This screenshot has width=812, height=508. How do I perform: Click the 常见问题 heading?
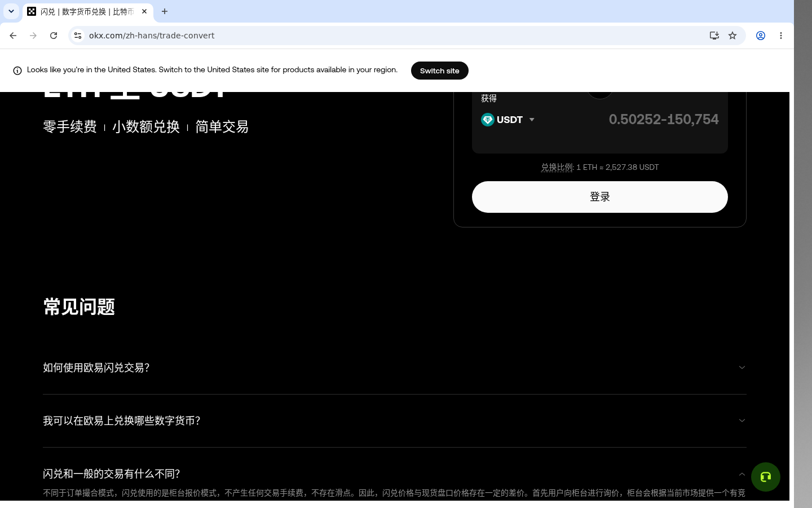pos(79,307)
